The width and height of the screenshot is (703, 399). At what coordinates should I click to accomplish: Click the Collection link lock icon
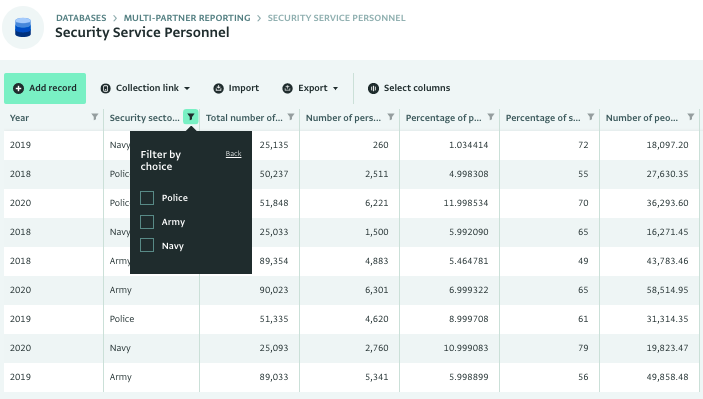coord(105,88)
